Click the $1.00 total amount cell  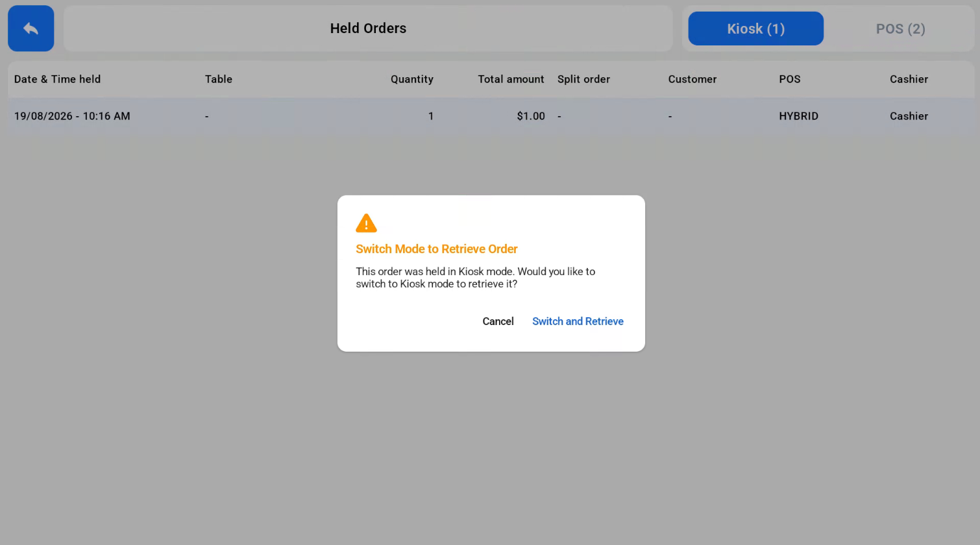point(531,116)
